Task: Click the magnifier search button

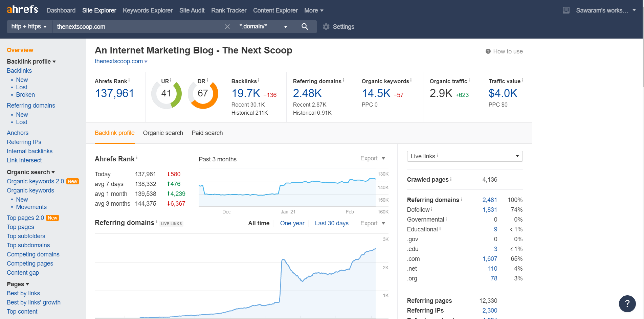Action: coord(305,27)
